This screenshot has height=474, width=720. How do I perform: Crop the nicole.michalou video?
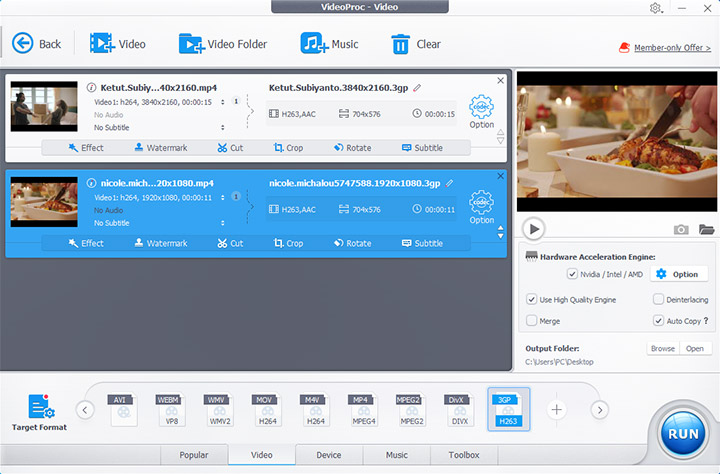click(288, 243)
